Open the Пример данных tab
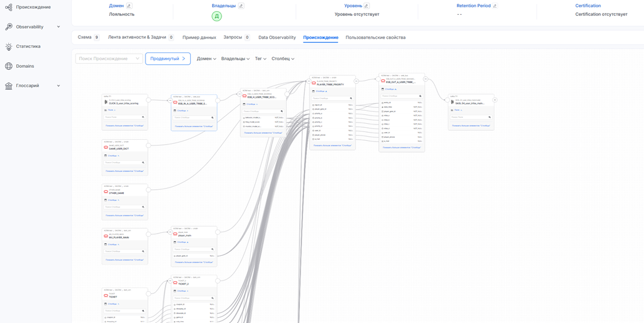The width and height of the screenshot is (644, 323). (199, 38)
